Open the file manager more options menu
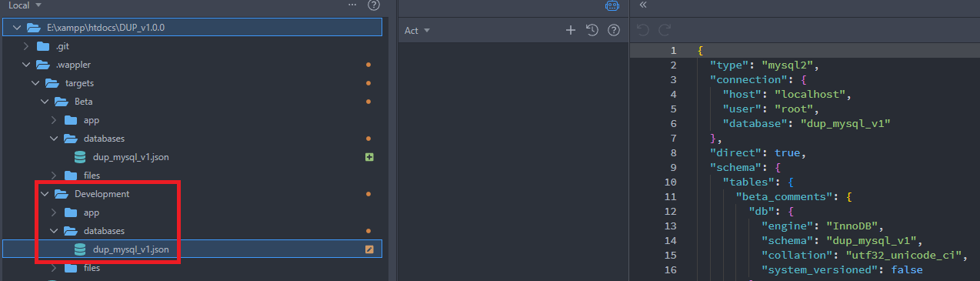The height and width of the screenshot is (281, 980). tap(352, 5)
